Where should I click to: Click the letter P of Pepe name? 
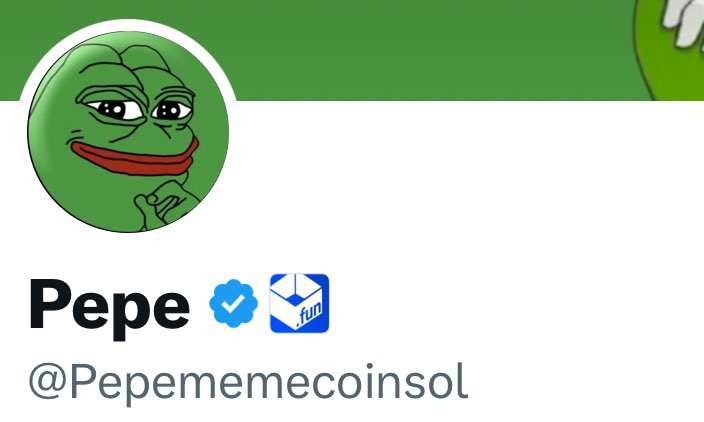tap(48, 304)
